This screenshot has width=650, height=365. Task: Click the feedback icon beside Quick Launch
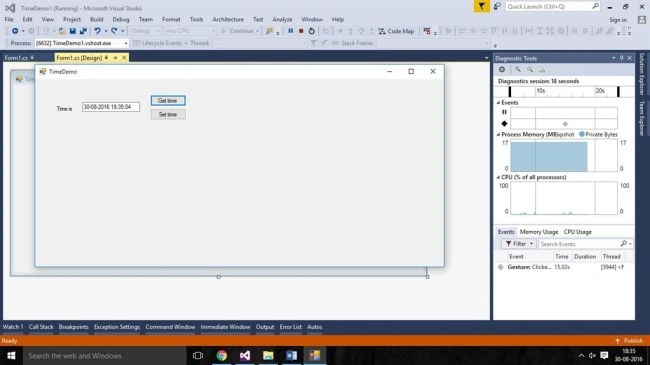[x=497, y=6]
